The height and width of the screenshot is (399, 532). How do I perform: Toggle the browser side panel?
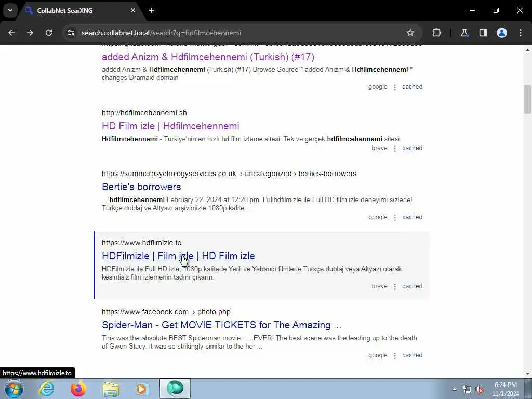[483, 33]
